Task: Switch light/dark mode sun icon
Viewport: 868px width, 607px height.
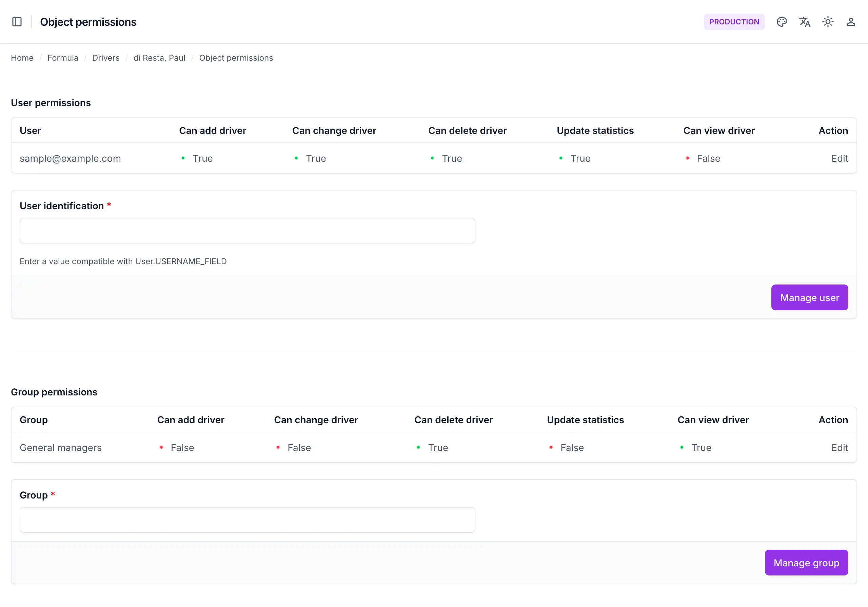Action: (x=828, y=22)
